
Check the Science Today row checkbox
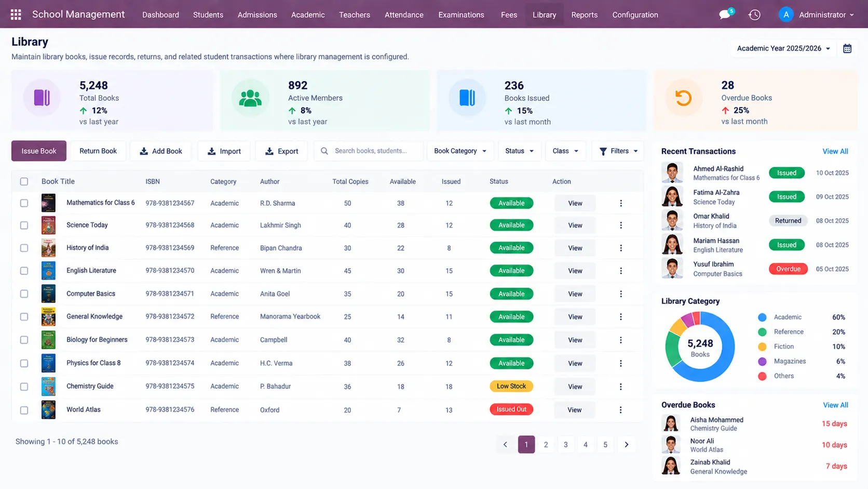(24, 226)
